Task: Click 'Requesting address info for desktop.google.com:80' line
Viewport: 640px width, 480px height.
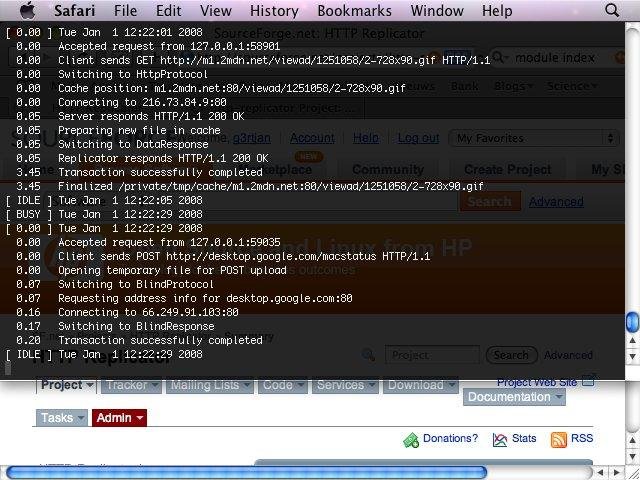Action: coord(205,298)
